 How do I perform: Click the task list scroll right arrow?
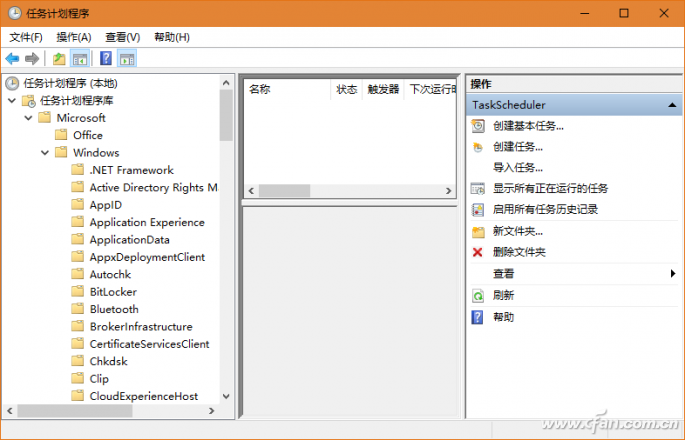[448, 191]
